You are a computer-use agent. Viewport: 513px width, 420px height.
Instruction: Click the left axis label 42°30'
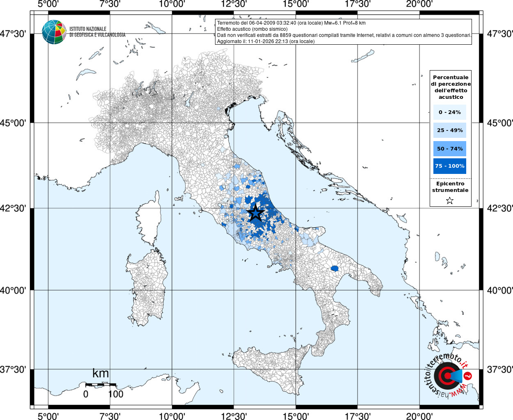click(13, 208)
